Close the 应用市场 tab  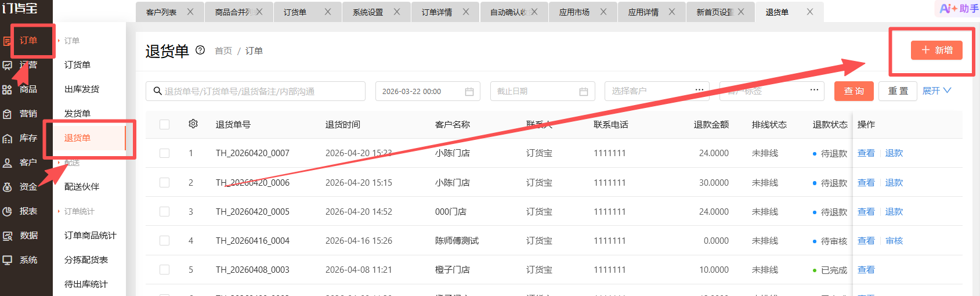[x=603, y=12]
